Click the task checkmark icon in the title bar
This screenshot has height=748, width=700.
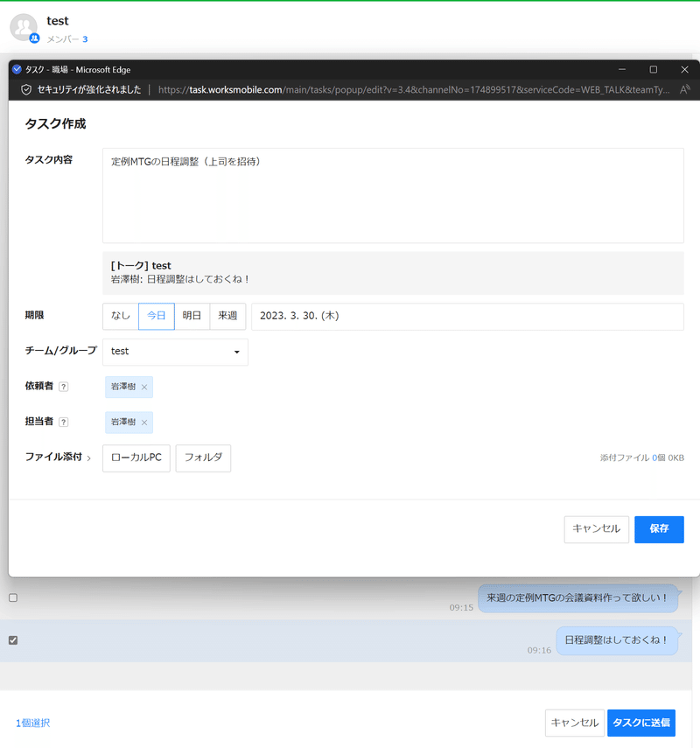(16, 70)
